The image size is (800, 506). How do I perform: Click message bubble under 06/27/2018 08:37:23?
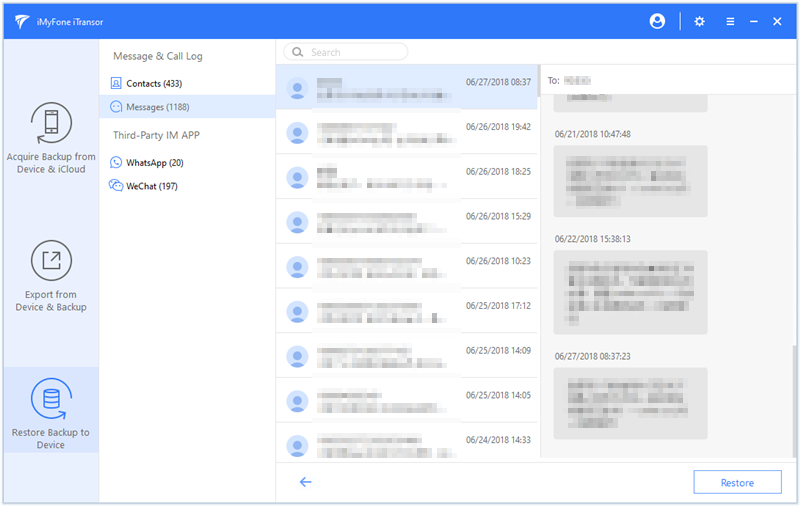[x=630, y=403]
